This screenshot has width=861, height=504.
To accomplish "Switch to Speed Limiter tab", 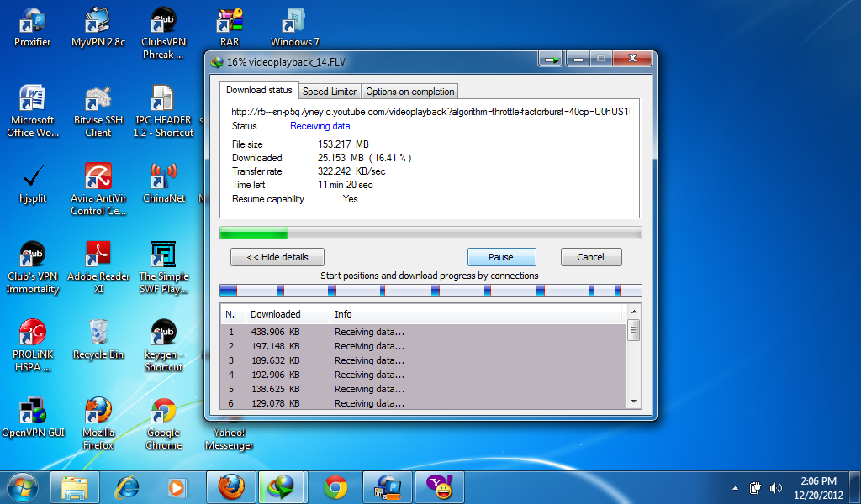I will (330, 92).
